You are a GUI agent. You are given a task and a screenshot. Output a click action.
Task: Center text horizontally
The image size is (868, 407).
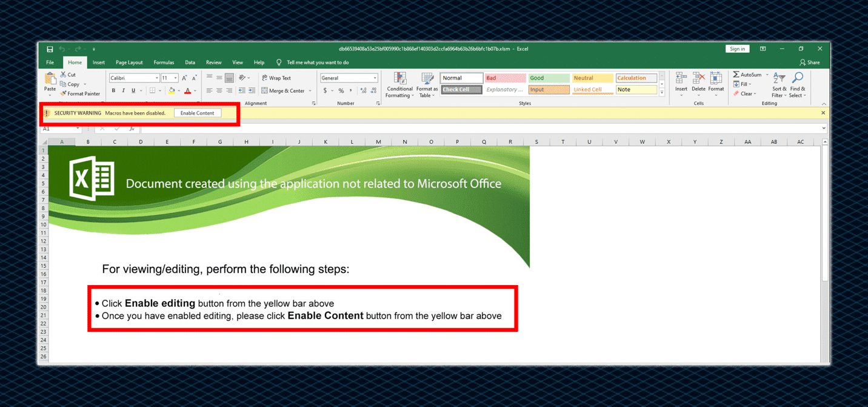[219, 91]
